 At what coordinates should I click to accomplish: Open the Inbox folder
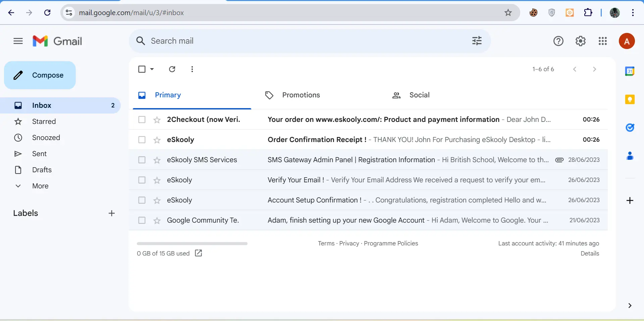pos(60,105)
